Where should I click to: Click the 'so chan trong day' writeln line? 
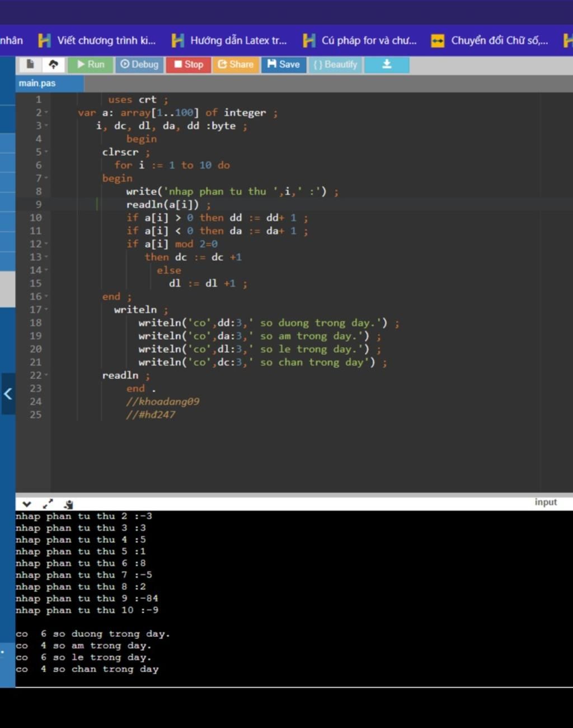(262, 362)
